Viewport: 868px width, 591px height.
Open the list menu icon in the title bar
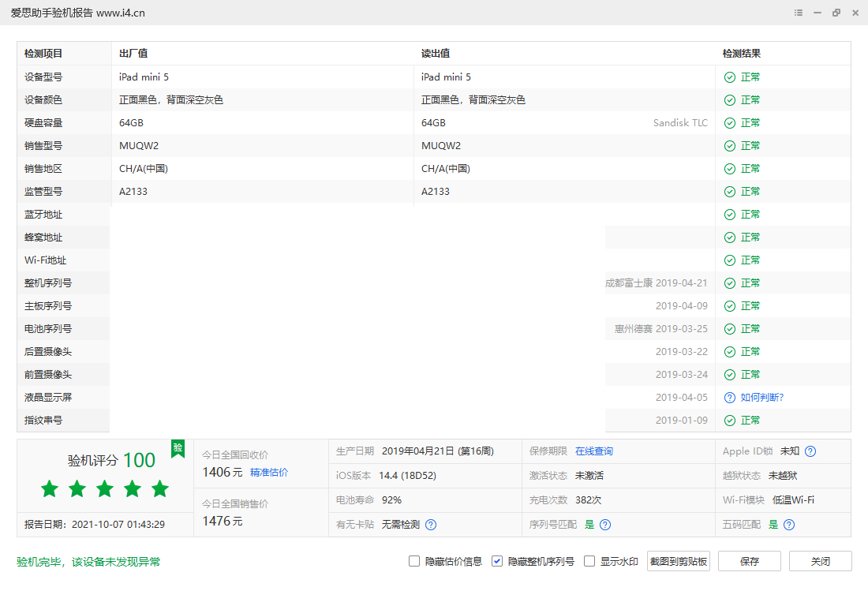pyautogui.click(x=798, y=13)
